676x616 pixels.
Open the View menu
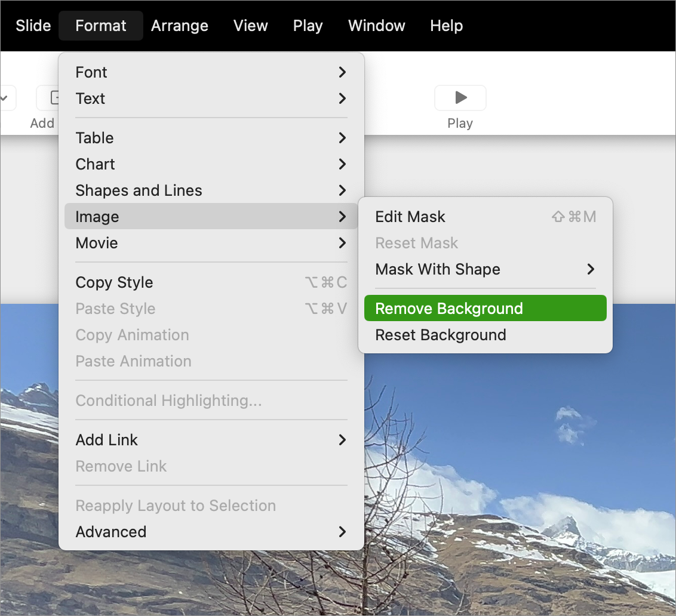(250, 26)
